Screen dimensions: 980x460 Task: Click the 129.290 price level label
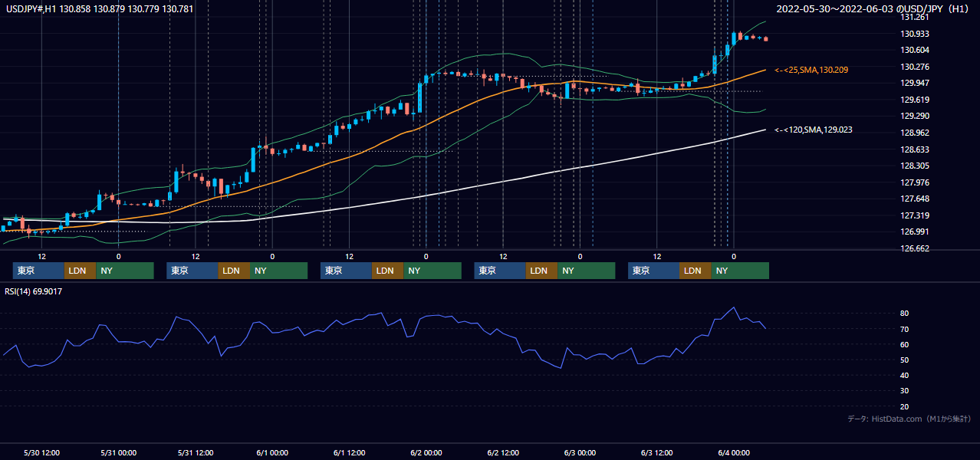(916, 116)
